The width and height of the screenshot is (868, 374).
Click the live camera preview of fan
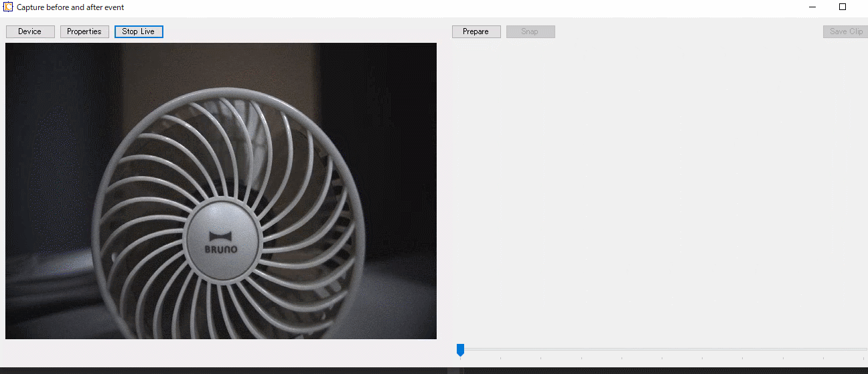(221, 191)
